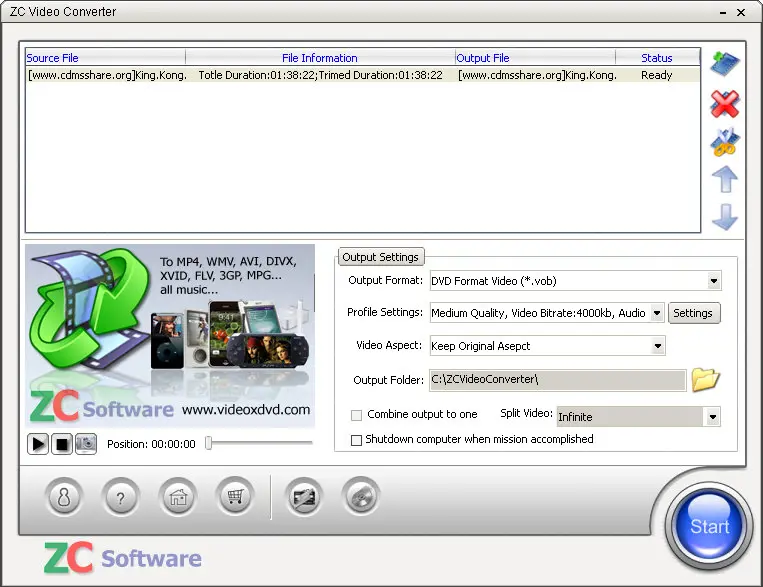Click the File Information column header
This screenshot has width=763, height=587.
(x=320, y=58)
